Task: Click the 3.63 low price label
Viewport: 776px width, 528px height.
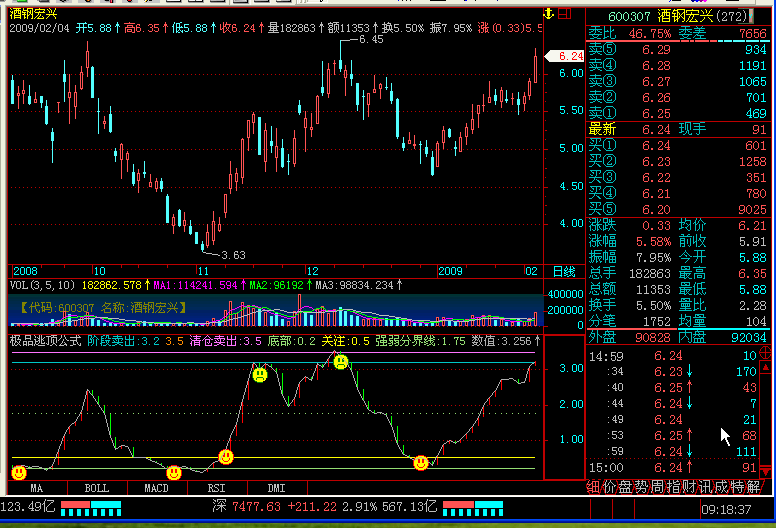Action: [x=234, y=255]
